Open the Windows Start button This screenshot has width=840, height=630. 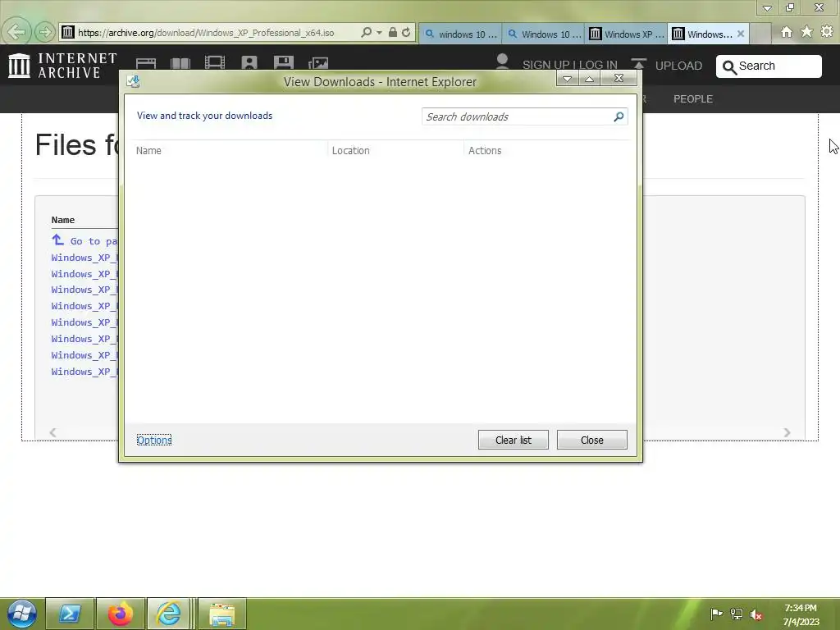point(22,614)
